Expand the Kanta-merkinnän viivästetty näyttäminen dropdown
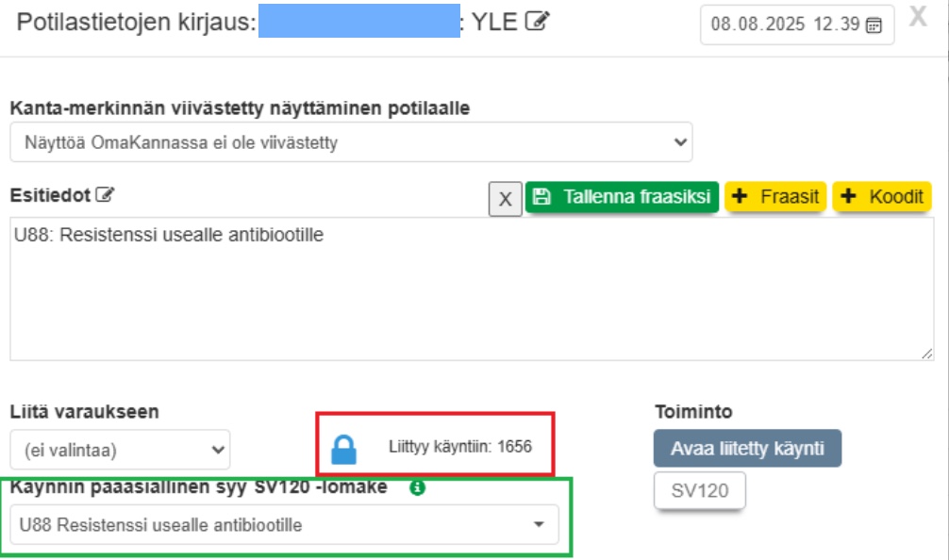 (x=351, y=142)
